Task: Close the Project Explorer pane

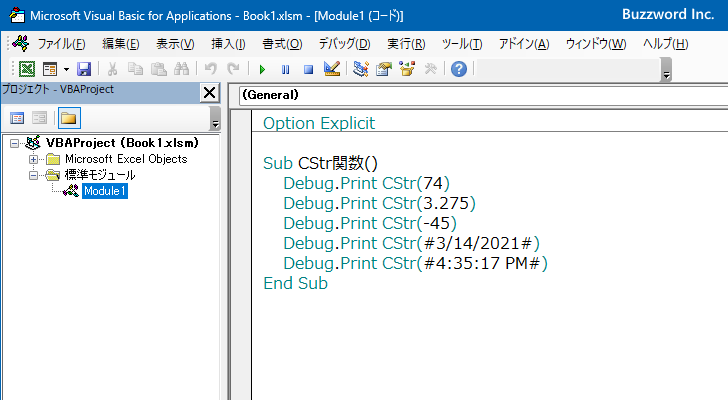Action: [x=209, y=93]
